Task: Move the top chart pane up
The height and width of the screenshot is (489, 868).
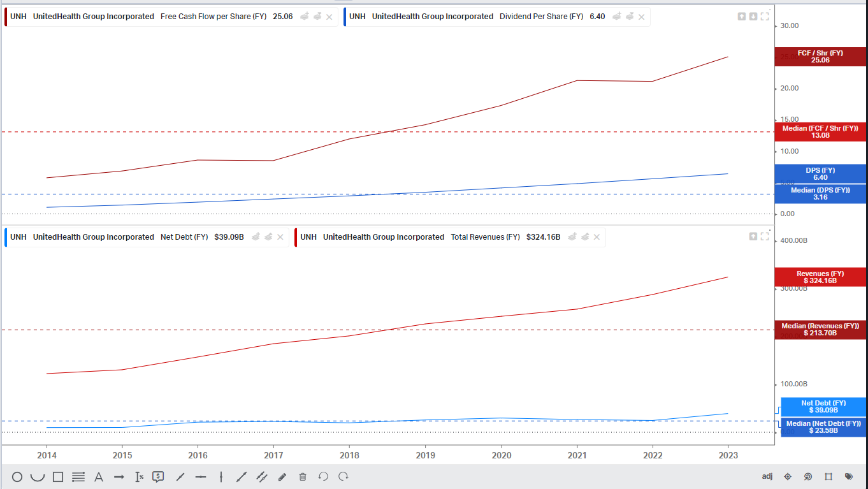Action: (x=742, y=17)
